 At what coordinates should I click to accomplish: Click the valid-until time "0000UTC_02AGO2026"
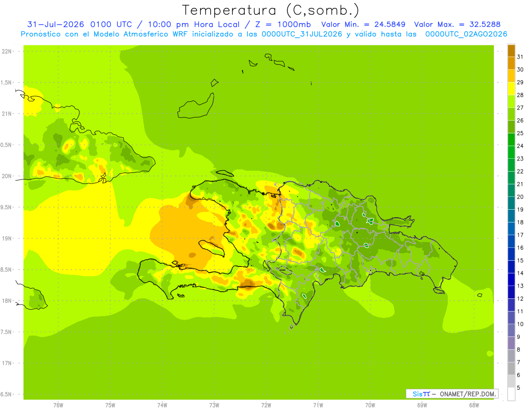coord(466,34)
